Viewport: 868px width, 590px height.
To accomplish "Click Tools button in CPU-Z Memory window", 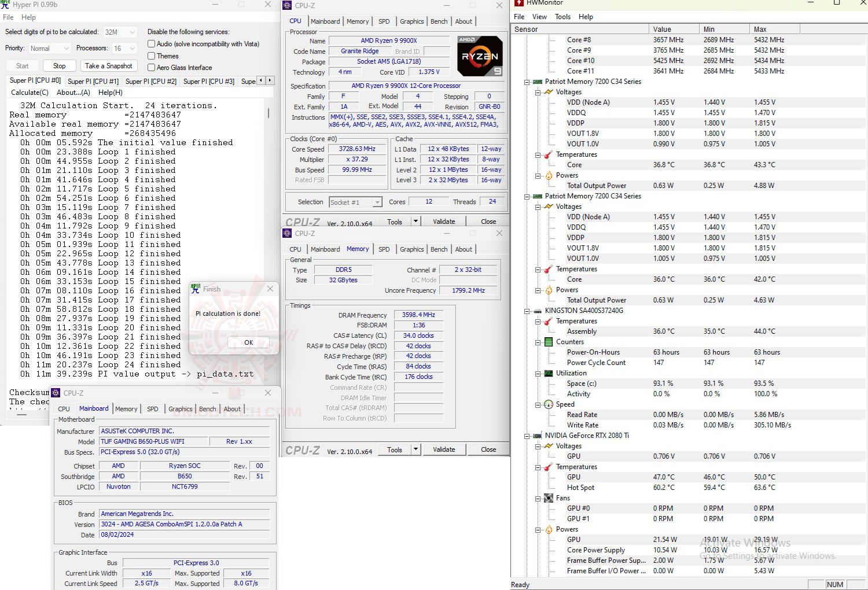I will click(395, 449).
